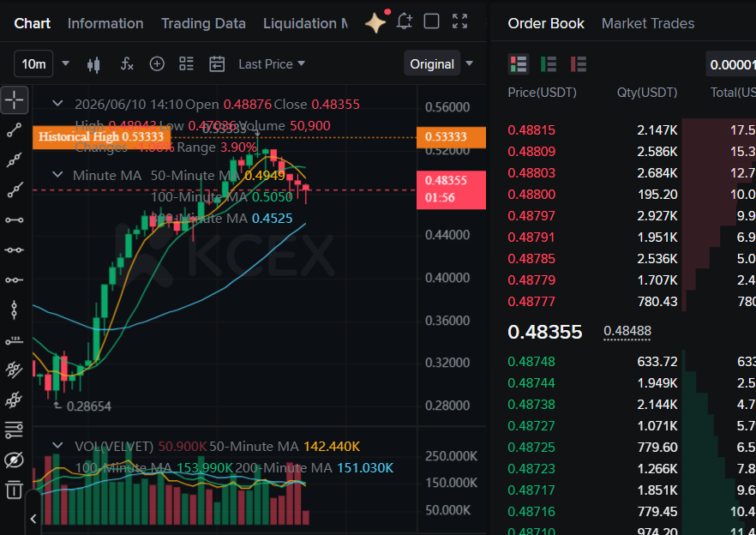The width and height of the screenshot is (756, 535).
Task: Open the calendar date picker icon
Action: 217,63
